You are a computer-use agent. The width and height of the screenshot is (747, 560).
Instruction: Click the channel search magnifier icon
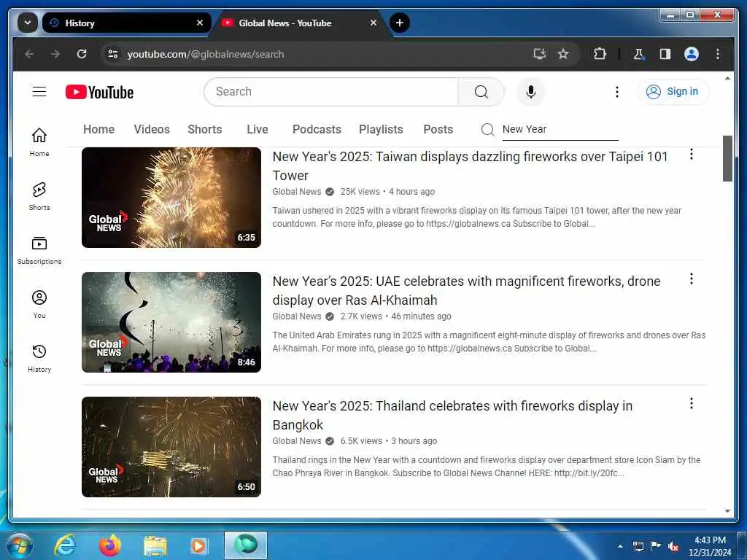click(x=487, y=129)
